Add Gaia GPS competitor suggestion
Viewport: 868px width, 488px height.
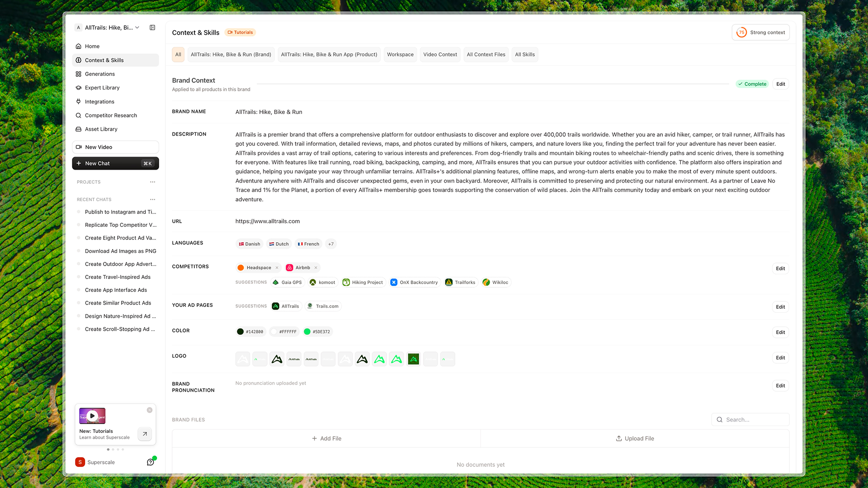tap(288, 282)
